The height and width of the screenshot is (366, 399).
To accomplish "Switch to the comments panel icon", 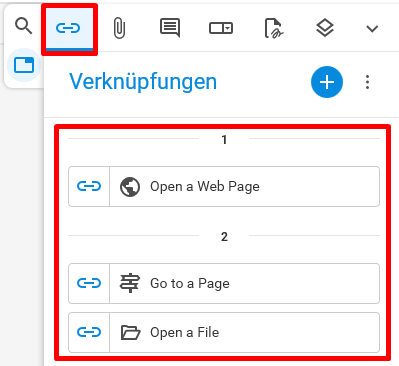I will [x=170, y=28].
